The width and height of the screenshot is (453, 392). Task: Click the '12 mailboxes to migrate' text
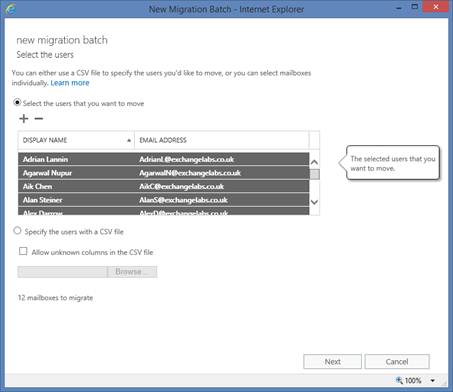point(55,298)
